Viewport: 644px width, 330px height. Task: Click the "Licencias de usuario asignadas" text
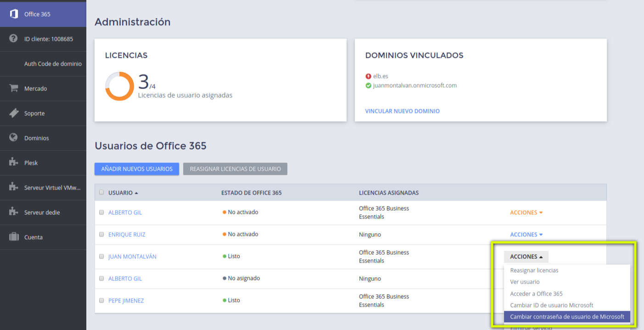click(x=185, y=95)
